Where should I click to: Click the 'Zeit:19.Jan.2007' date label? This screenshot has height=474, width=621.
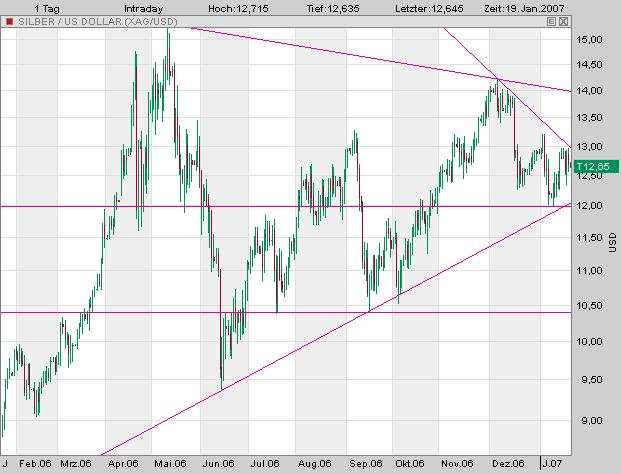click(x=524, y=9)
